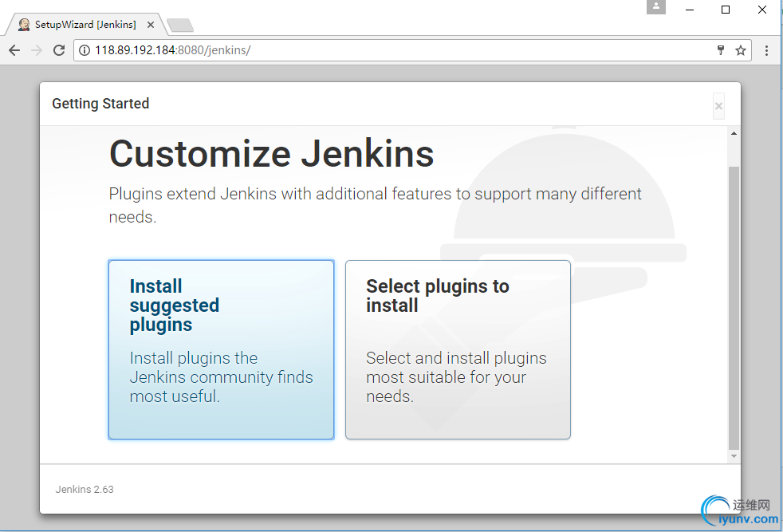Screen dimensions: 783x532
Task: Choose Select plugins to install
Action: pyautogui.click(x=458, y=349)
